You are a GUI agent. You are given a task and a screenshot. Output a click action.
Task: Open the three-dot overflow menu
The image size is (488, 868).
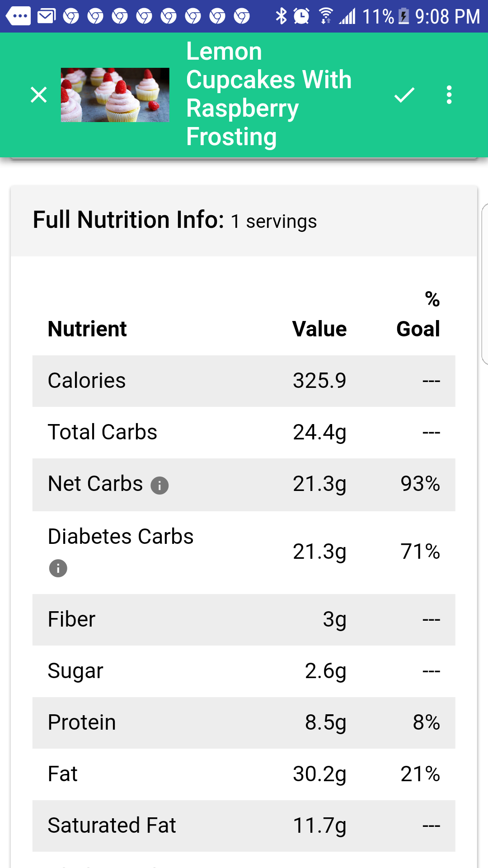coord(449,95)
